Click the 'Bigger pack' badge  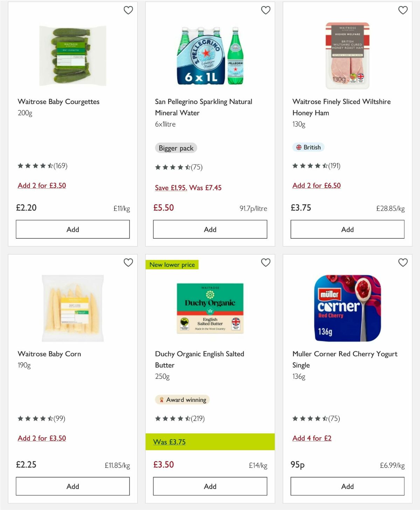point(176,148)
